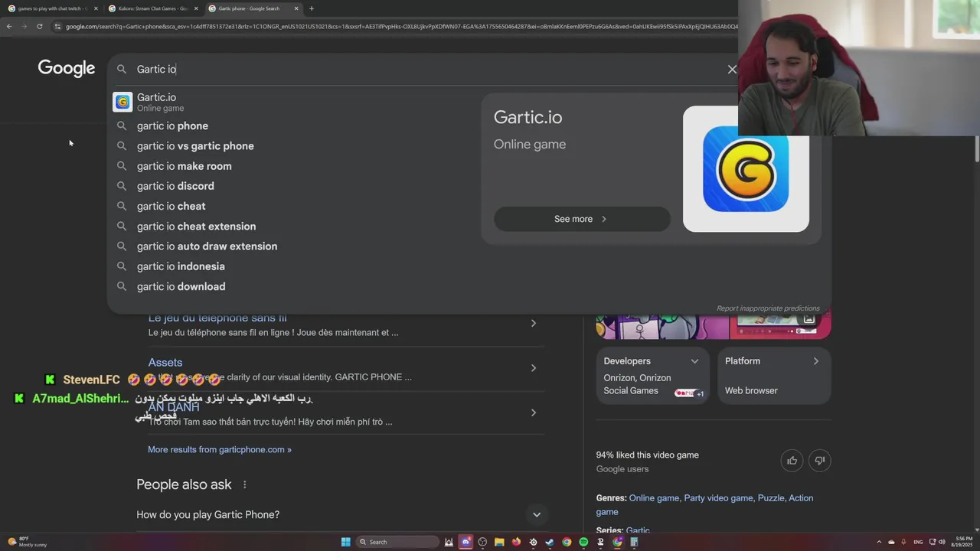Viewport: 980px width, 551px height.
Task: Go forward in browser history
Action: tap(24, 26)
